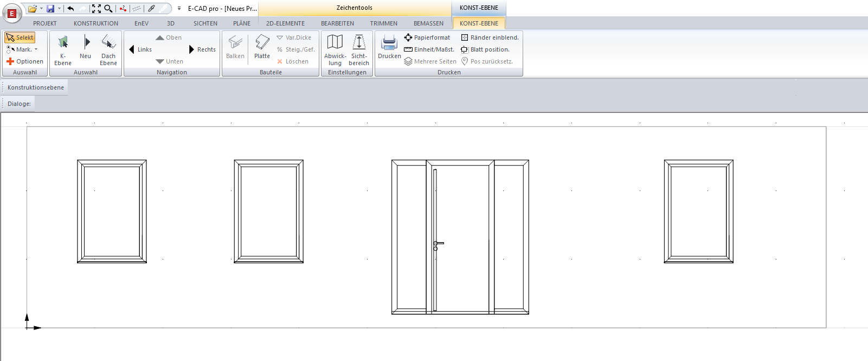Click the Blatt position. option

(x=485, y=49)
